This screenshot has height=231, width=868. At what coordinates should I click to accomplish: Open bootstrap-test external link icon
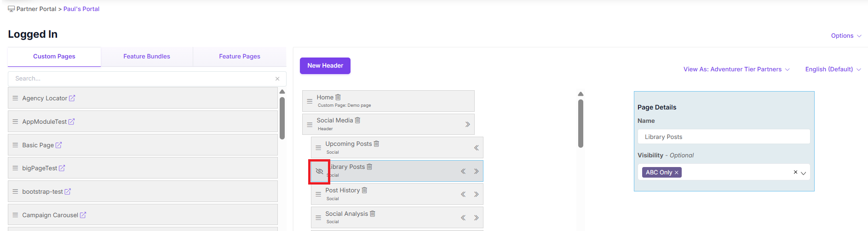coord(68,191)
